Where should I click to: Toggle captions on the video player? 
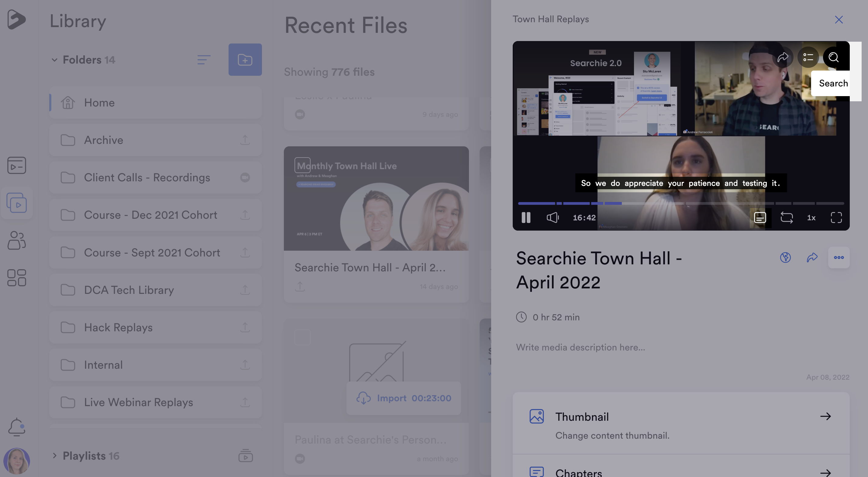click(x=760, y=218)
